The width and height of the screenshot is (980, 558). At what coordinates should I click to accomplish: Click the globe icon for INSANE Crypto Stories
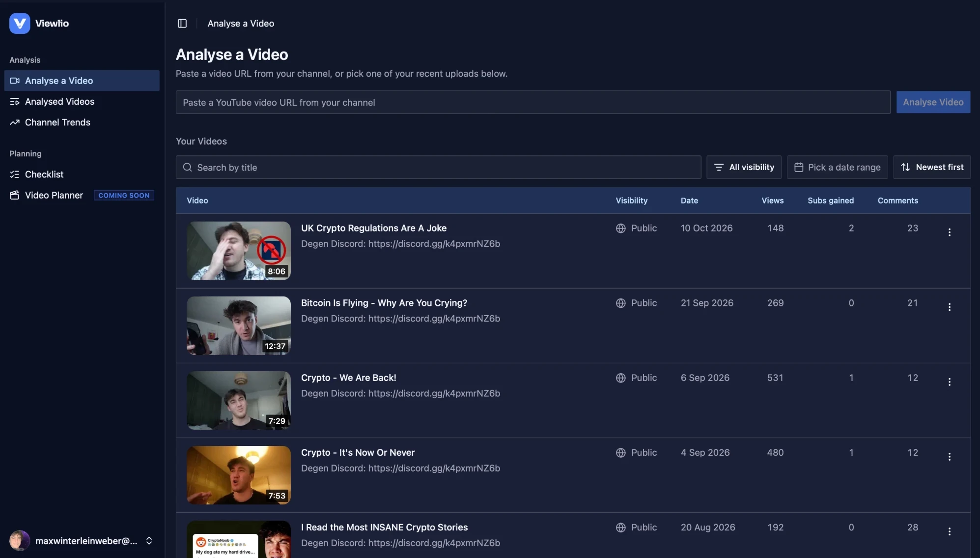click(x=621, y=528)
